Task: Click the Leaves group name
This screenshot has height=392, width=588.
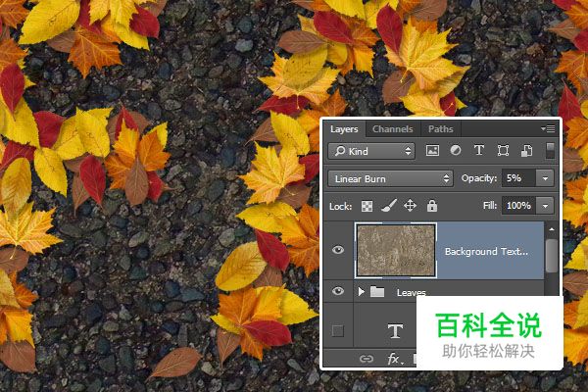Action: pyautogui.click(x=412, y=292)
